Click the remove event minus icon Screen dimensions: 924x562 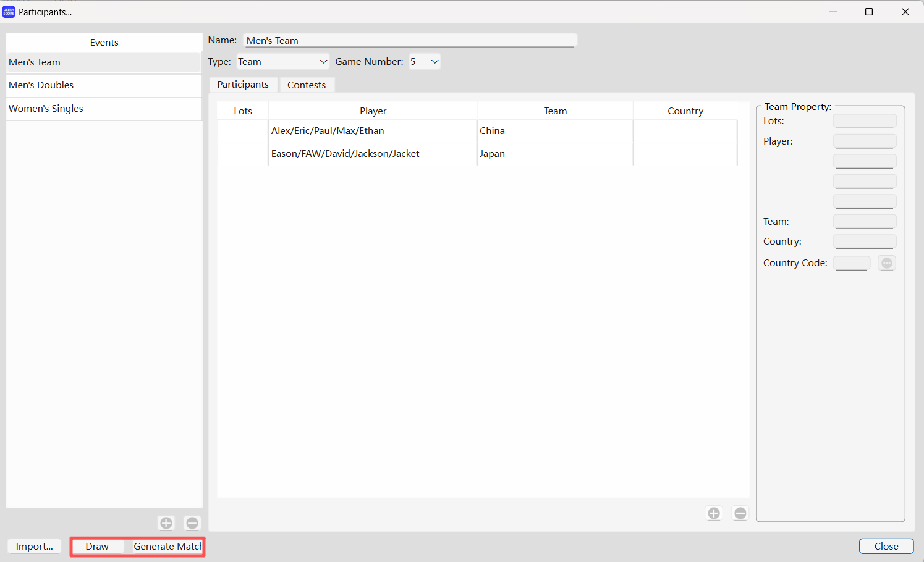pyautogui.click(x=192, y=522)
